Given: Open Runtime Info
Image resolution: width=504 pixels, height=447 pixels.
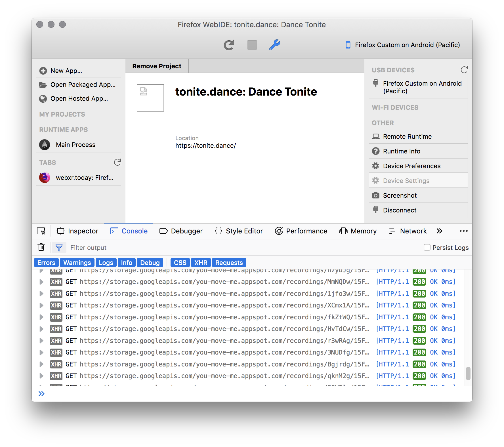Looking at the screenshot, I should tap(418, 151).
